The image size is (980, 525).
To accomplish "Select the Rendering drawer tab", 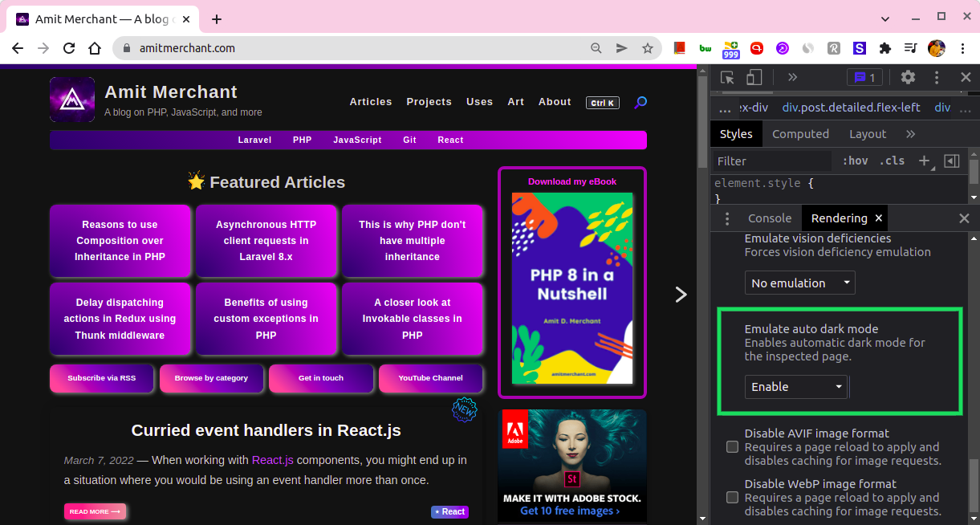I will 839,218.
